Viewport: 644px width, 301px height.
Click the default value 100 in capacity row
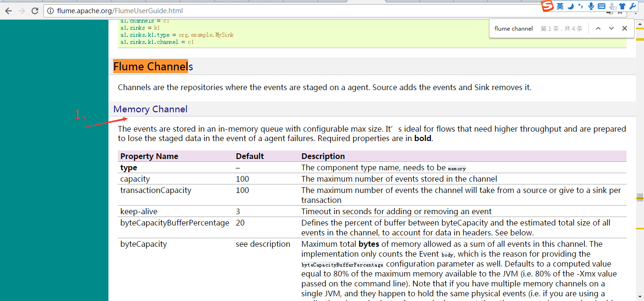[x=242, y=179]
